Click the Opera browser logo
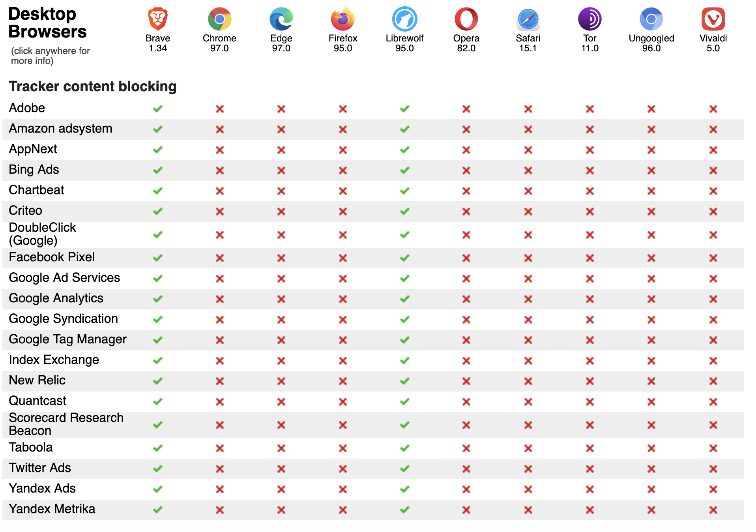Viewport: 756px width, 532px height. 466,19
